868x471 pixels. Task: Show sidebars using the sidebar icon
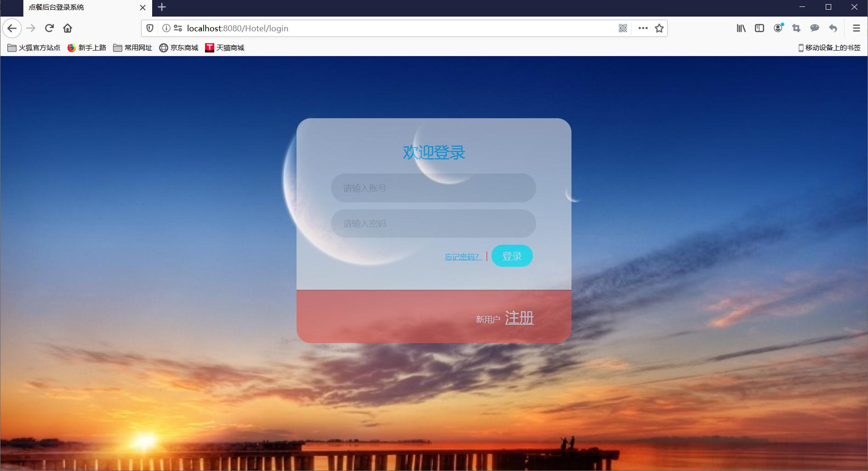click(x=759, y=28)
